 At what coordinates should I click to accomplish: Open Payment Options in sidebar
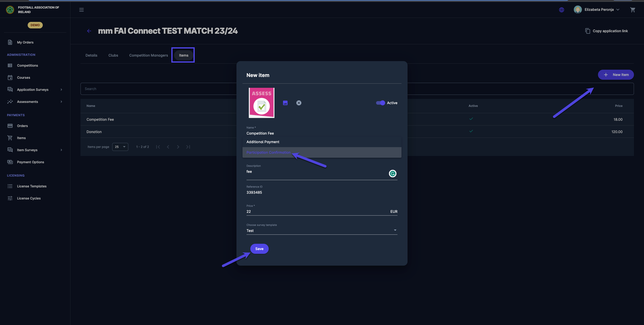point(30,162)
